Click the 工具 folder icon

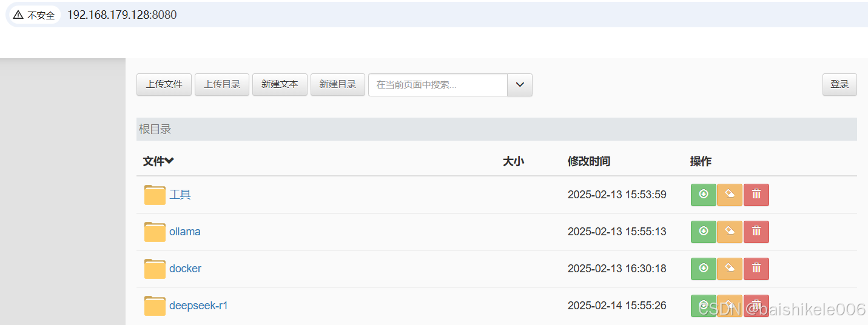click(x=155, y=195)
